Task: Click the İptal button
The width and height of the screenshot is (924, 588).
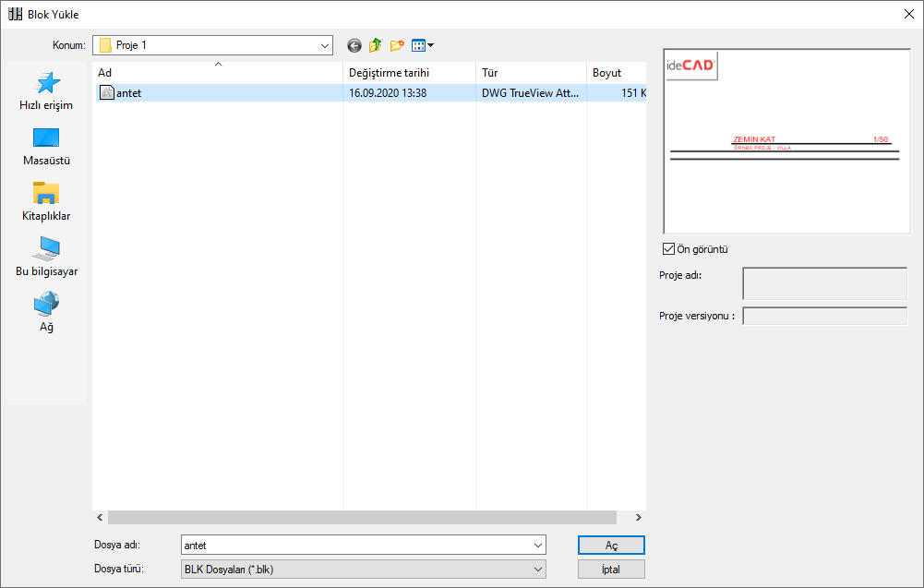Action: (611, 570)
